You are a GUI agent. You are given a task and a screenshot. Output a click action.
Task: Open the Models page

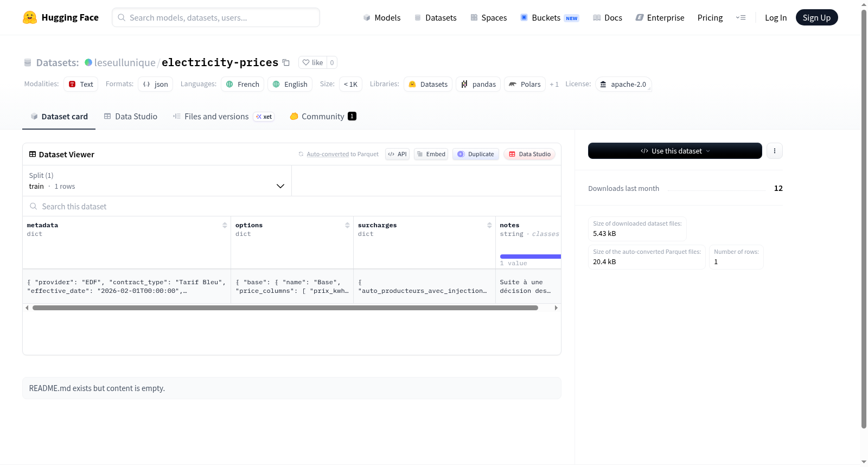[382, 17]
